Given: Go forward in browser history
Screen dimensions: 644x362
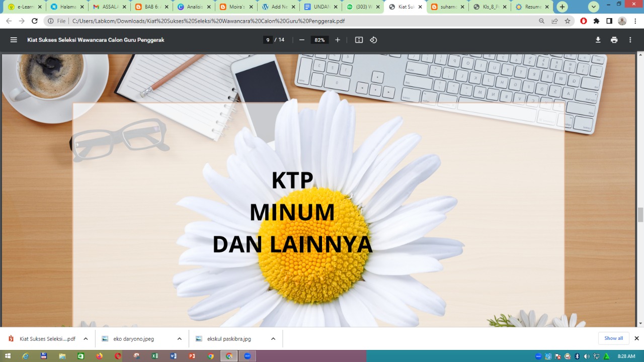Looking at the screenshot, I should pos(22,21).
